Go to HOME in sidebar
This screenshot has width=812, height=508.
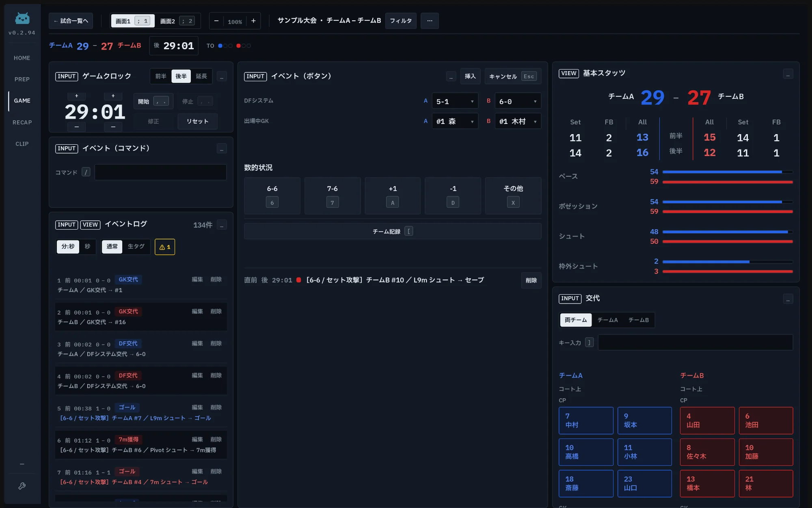coord(22,58)
